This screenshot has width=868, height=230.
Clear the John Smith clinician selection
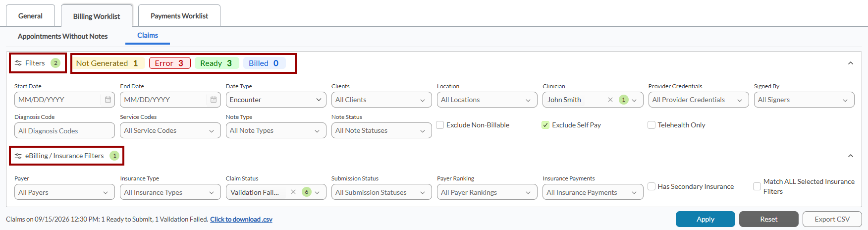click(610, 100)
